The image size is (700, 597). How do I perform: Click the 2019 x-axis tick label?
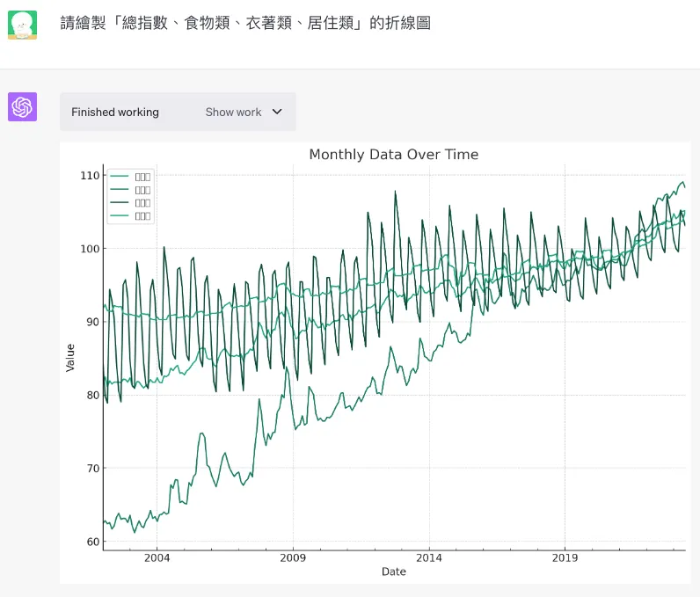[565, 557]
